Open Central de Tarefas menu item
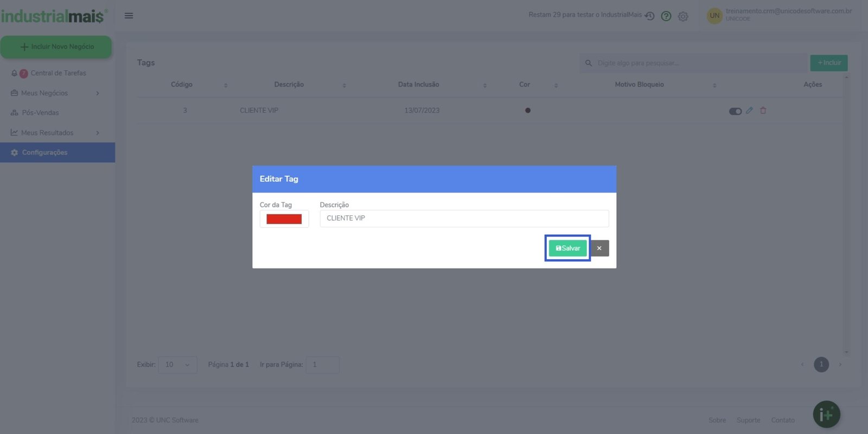 point(58,73)
